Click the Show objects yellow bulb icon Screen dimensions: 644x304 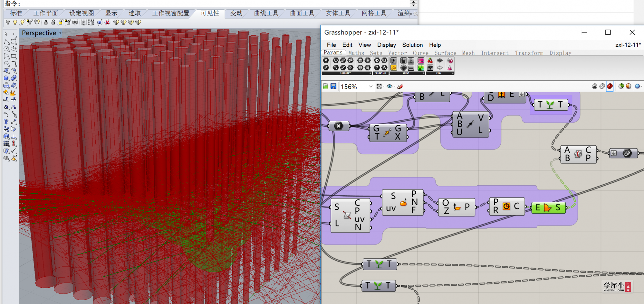point(15,22)
